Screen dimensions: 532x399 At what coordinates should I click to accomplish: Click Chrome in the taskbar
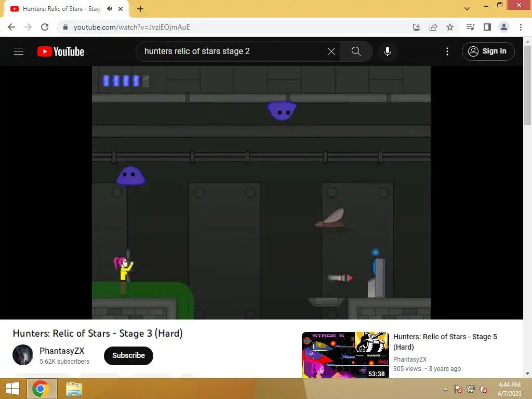(x=41, y=389)
